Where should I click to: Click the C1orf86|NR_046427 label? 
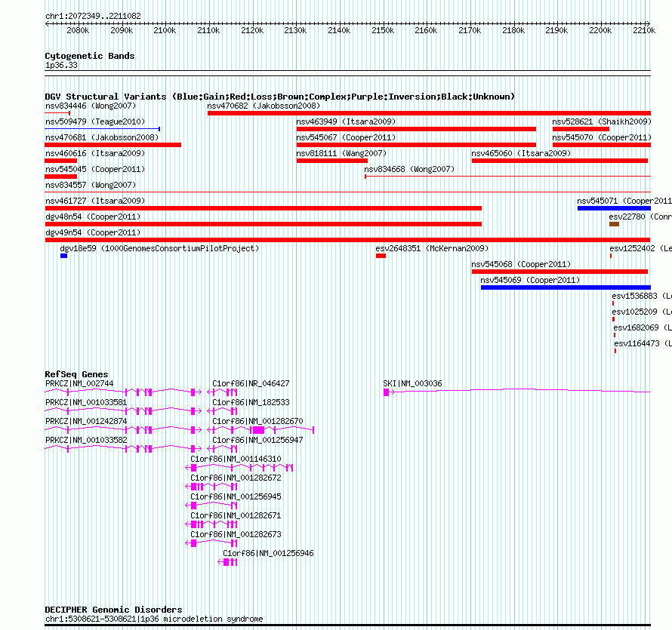(251, 383)
